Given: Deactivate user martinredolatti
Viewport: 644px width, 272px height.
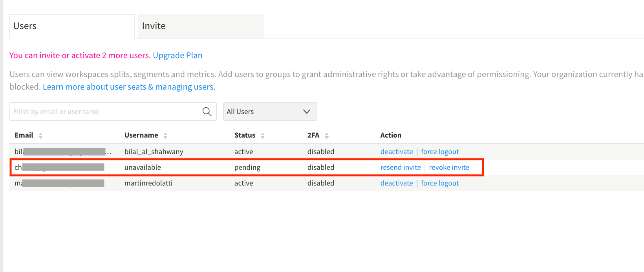Looking at the screenshot, I should click(397, 183).
